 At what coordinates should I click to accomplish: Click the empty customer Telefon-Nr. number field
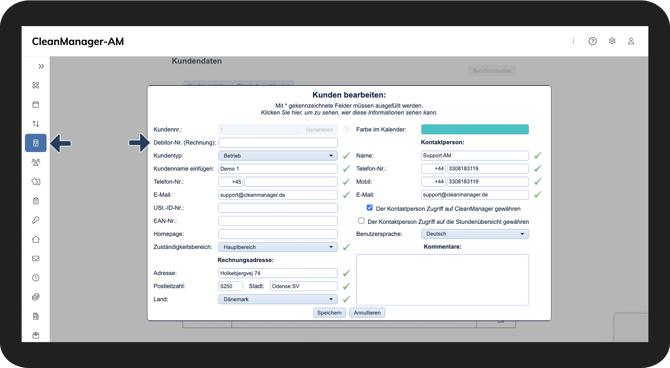[x=291, y=182]
